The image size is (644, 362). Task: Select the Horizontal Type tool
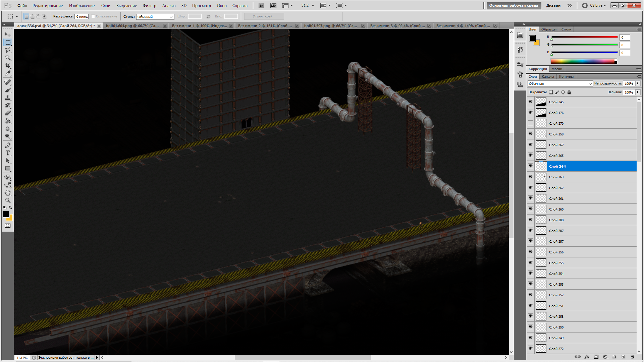(x=8, y=153)
